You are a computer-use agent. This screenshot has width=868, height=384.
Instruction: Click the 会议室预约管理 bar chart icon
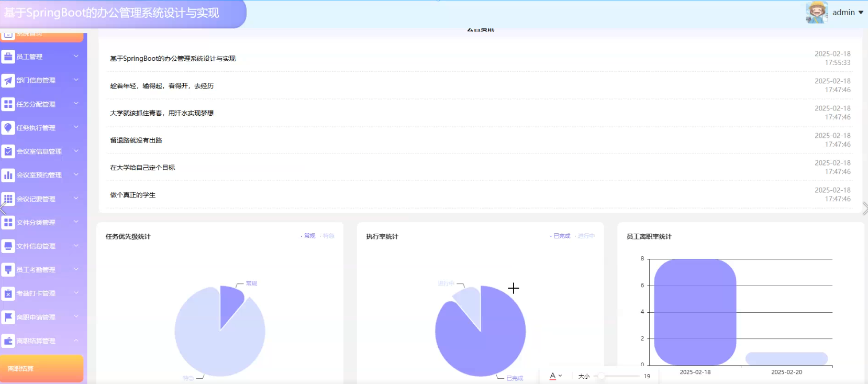[8, 175]
